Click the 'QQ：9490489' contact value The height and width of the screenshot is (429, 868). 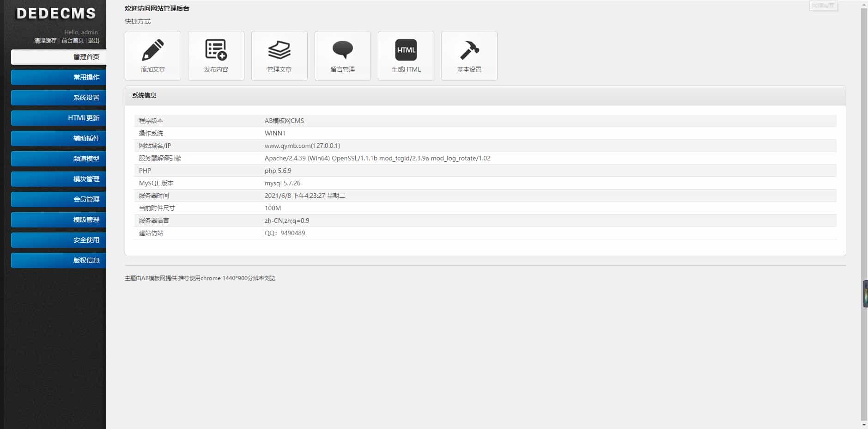point(285,233)
